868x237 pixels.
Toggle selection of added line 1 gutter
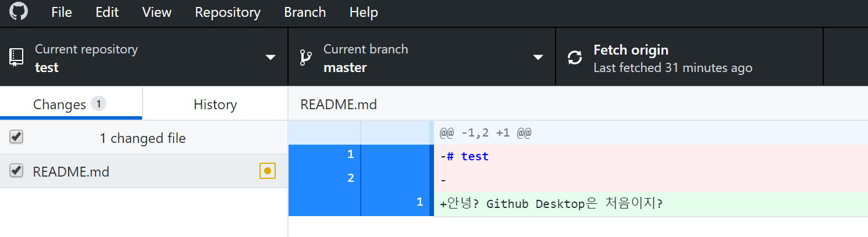pos(361,204)
